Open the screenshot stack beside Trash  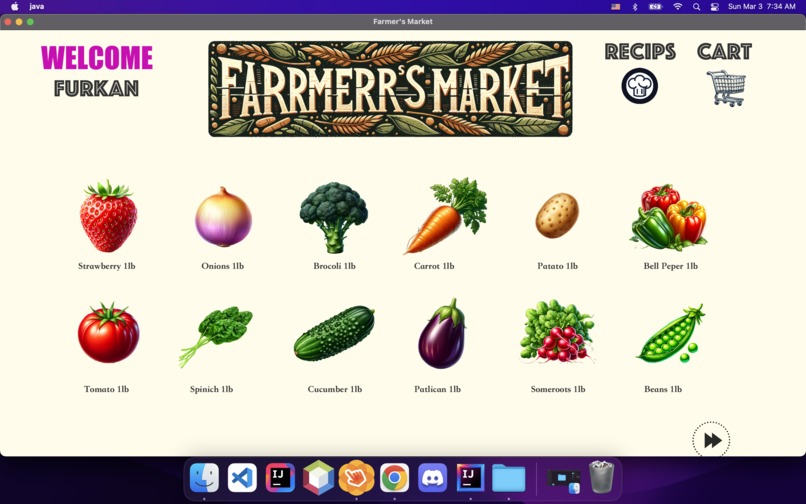click(x=563, y=480)
